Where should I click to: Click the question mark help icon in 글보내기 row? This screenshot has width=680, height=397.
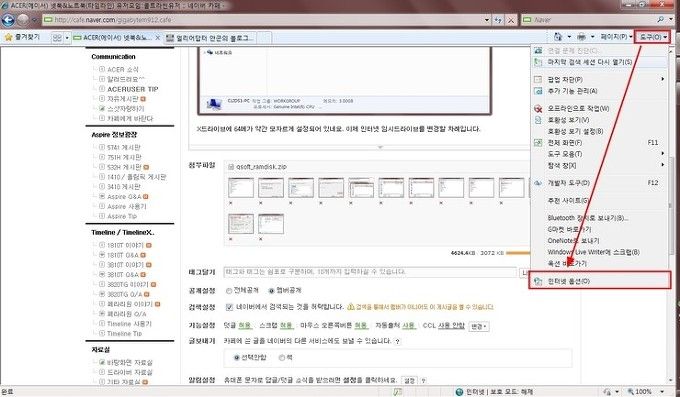(397, 341)
